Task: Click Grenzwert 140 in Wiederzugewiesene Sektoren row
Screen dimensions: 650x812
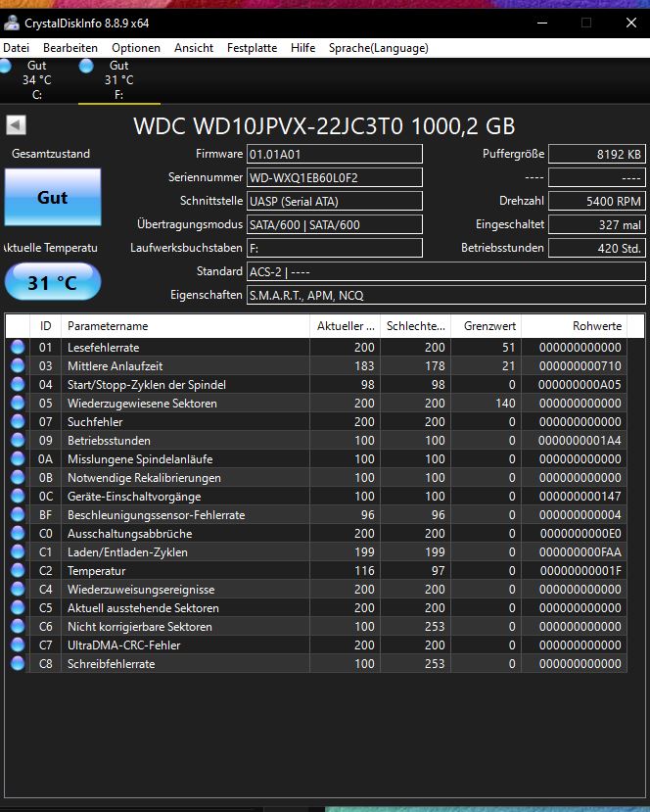Action: pos(505,404)
